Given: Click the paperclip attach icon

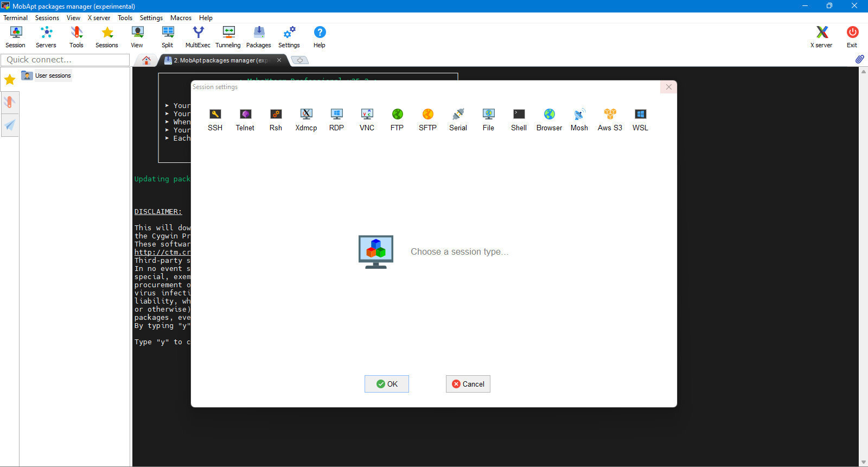Looking at the screenshot, I should [860, 59].
